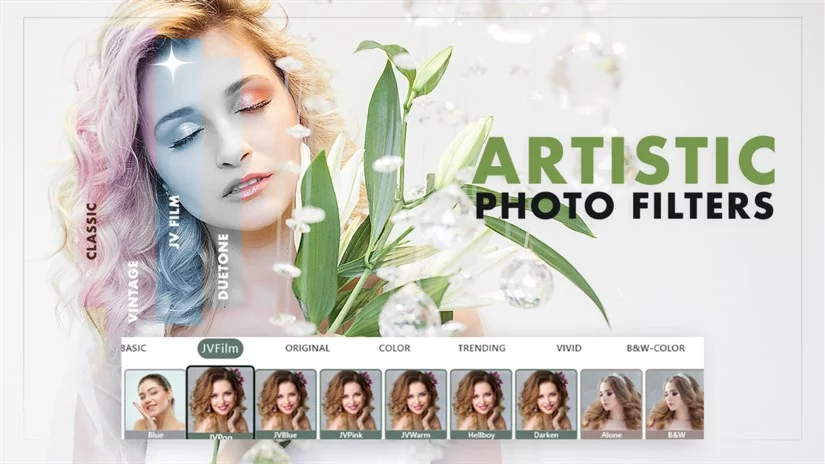Open the ORIGINAL filter tab

tap(307, 348)
